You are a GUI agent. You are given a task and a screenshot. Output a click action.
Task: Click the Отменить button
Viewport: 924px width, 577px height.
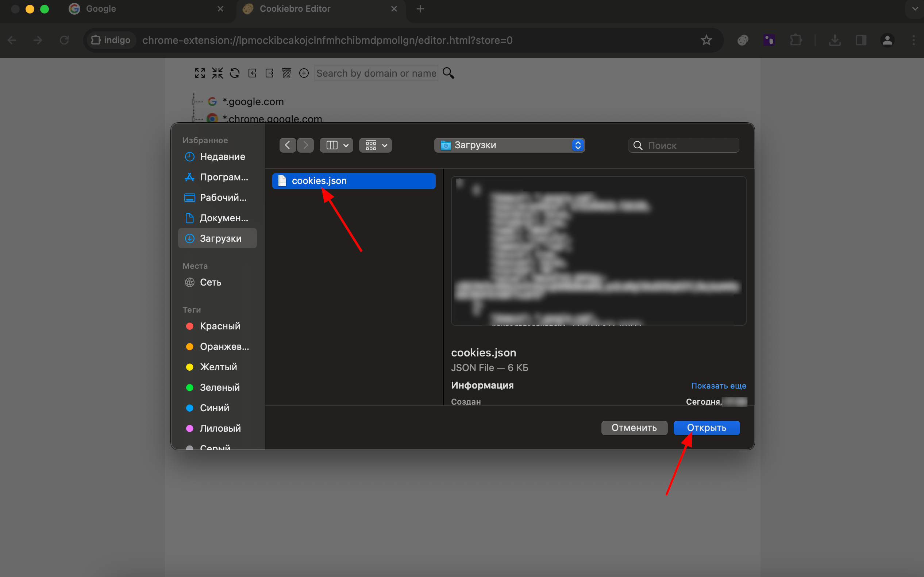click(634, 428)
